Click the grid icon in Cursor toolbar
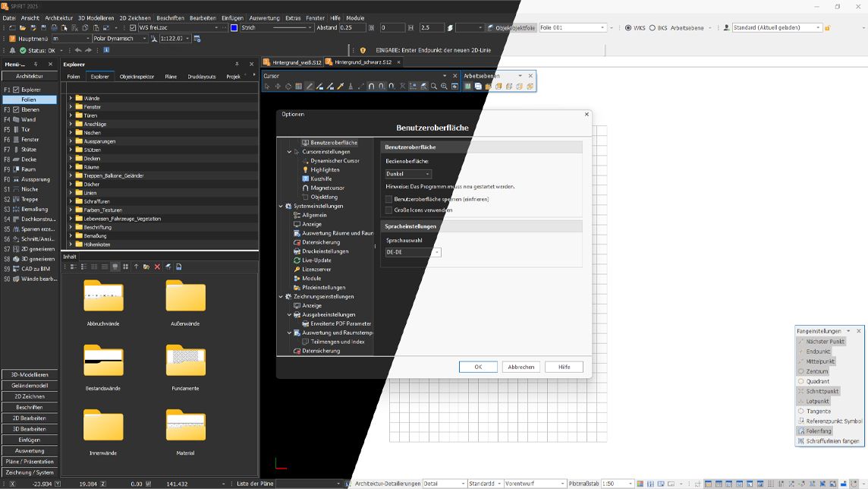Screen dimensions: 868x489 tap(299, 87)
